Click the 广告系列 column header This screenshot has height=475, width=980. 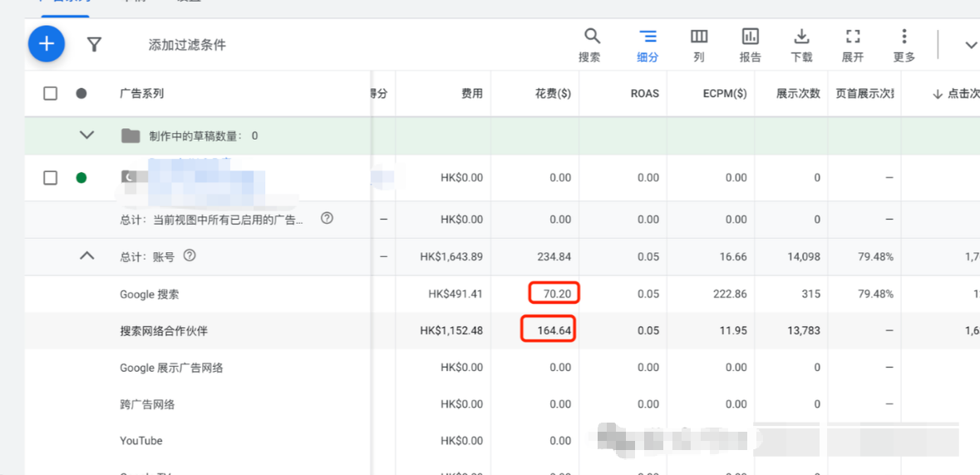[142, 94]
